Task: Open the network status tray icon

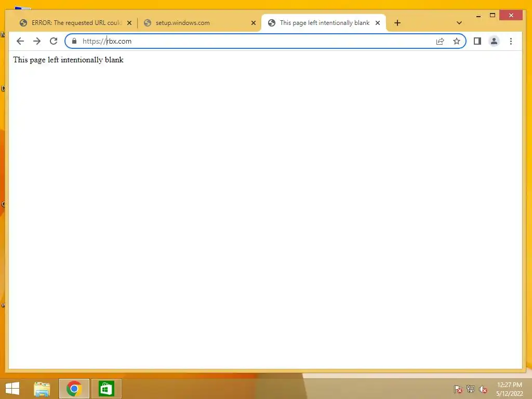Action: coord(471,389)
